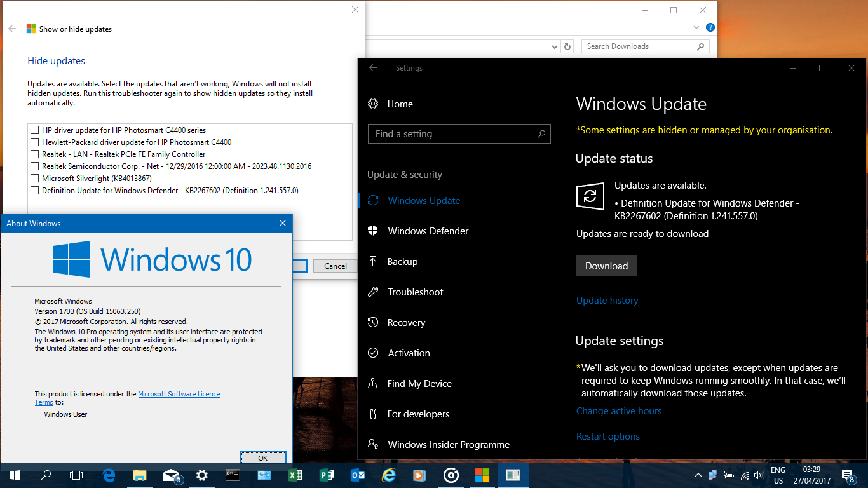Switch to Settings via the taskbar gear

tap(202, 475)
